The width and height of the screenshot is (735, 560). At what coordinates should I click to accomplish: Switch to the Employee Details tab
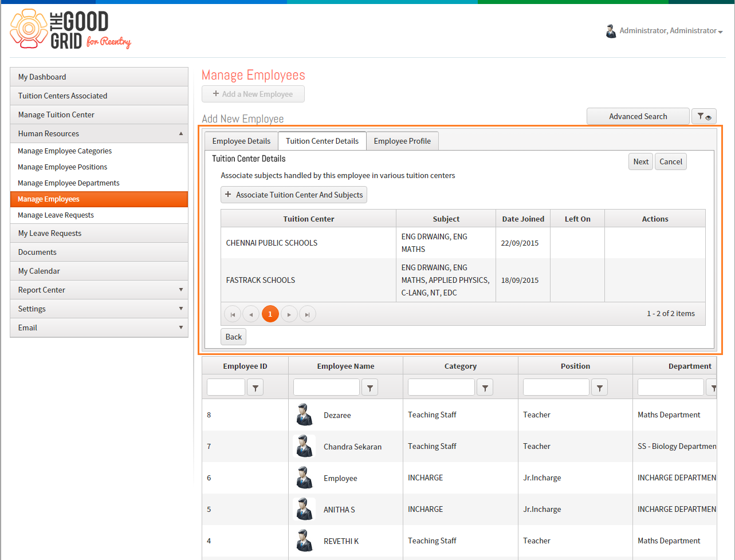pos(241,141)
